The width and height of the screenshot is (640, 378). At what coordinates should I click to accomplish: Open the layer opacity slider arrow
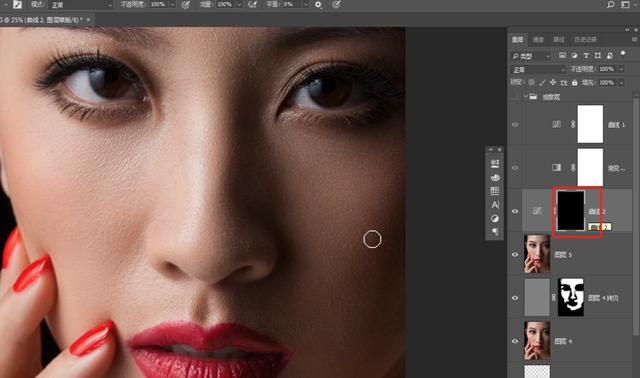[621, 69]
